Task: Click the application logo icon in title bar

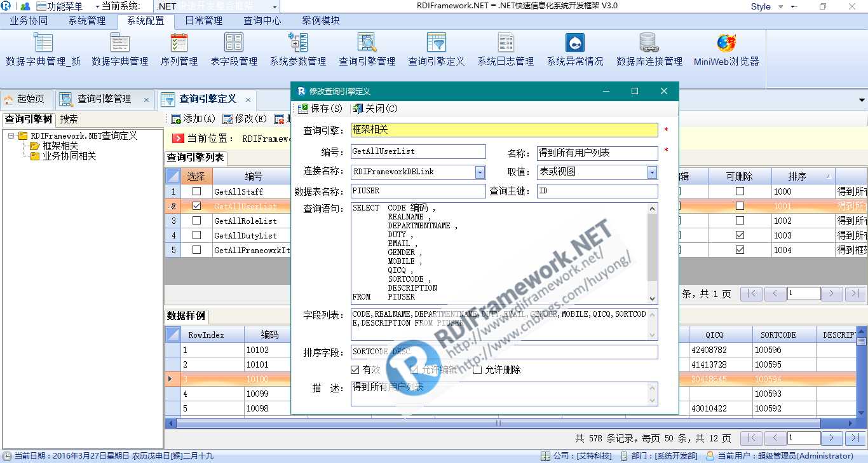Action: (x=6, y=6)
